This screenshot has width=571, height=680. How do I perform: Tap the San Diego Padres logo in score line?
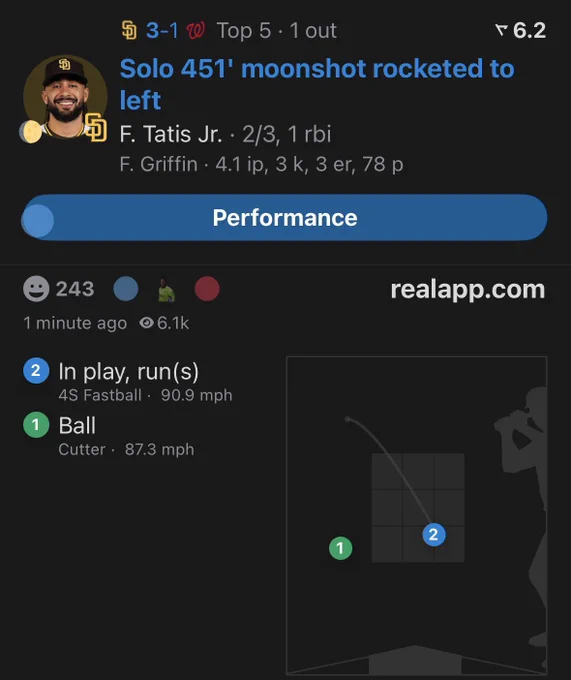coord(129,30)
